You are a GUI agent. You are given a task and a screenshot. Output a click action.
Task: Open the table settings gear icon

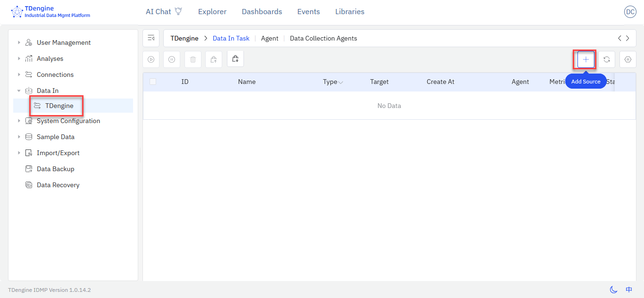627,59
